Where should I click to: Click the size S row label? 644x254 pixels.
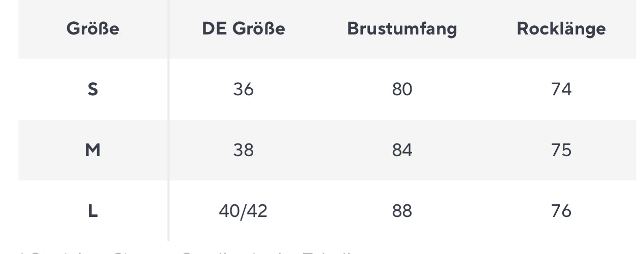(93, 89)
